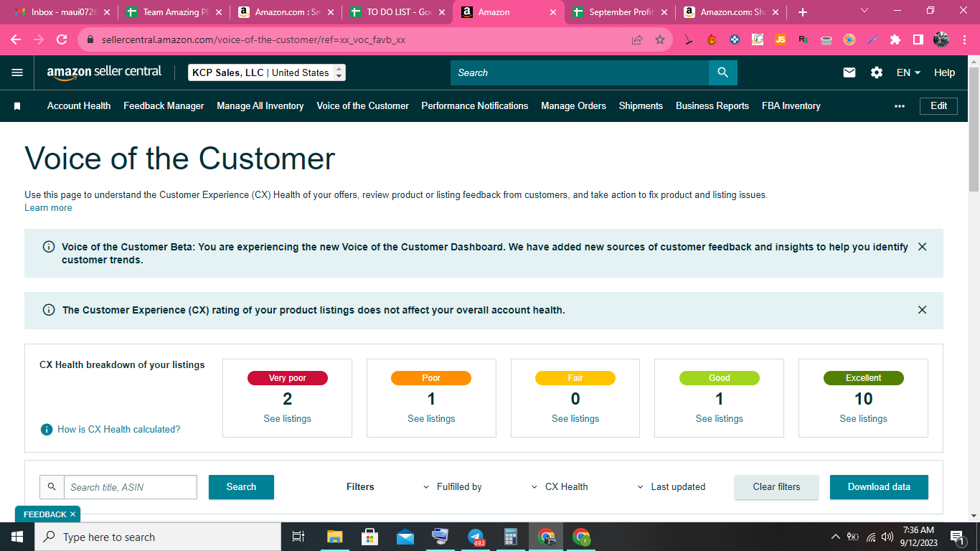Image resolution: width=980 pixels, height=551 pixels.
Task: Open the Seller Central hamburger menu
Action: [17, 72]
